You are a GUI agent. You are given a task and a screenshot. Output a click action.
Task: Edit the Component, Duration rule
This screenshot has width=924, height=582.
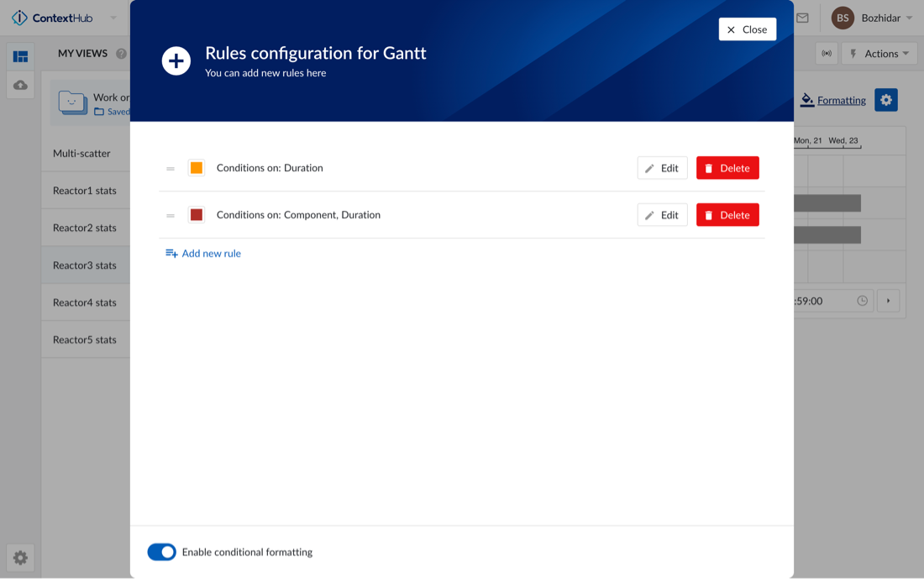(662, 215)
